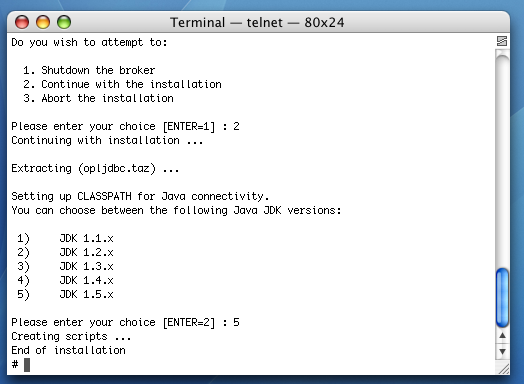The width and height of the screenshot is (524, 384).
Task: Click the "JDK 1.4.x" list entry
Action: click(87, 280)
